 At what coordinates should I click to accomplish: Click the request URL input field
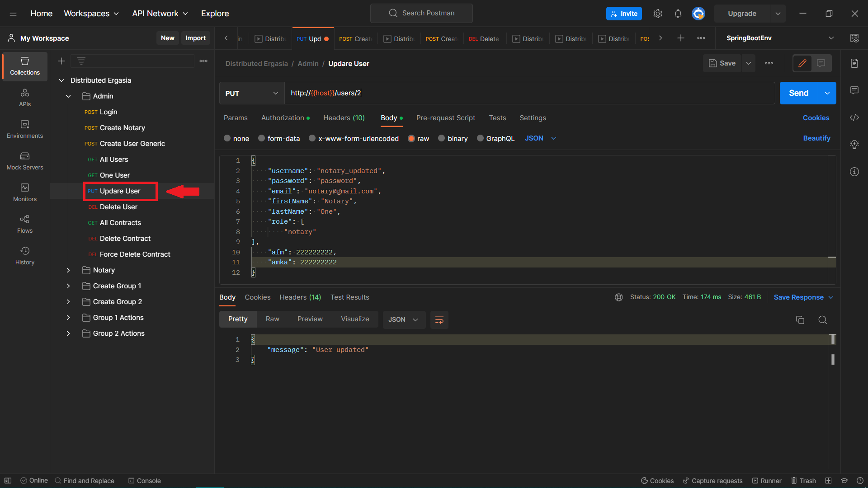pos(529,93)
